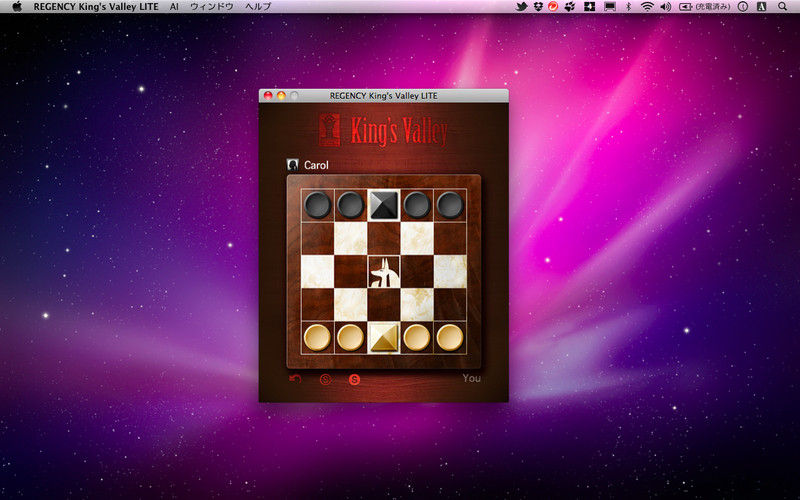The width and height of the screenshot is (800, 500).
Task: Click the Bluetooth menu bar icon
Action: 629,7
